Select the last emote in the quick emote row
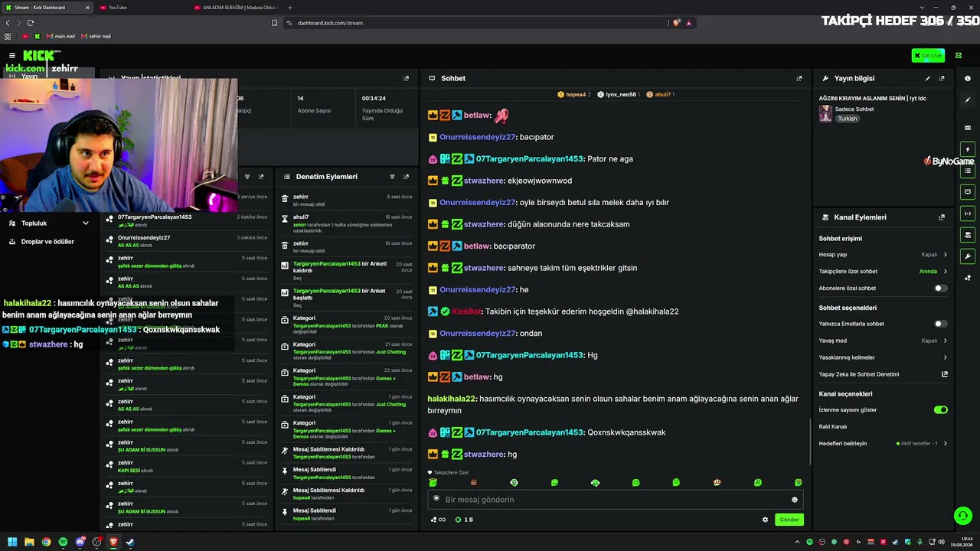The image size is (980, 551). pos(798,483)
